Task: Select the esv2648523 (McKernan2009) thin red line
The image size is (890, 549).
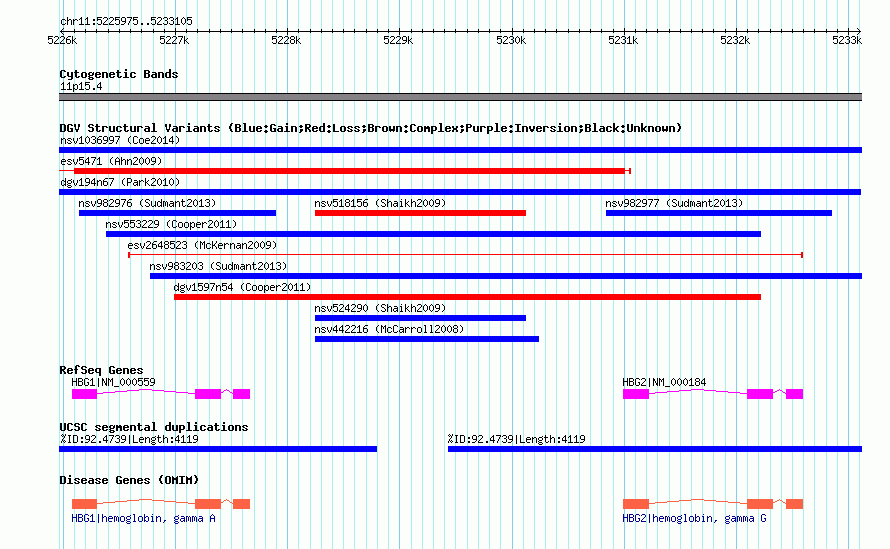Action: (x=465, y=255)
